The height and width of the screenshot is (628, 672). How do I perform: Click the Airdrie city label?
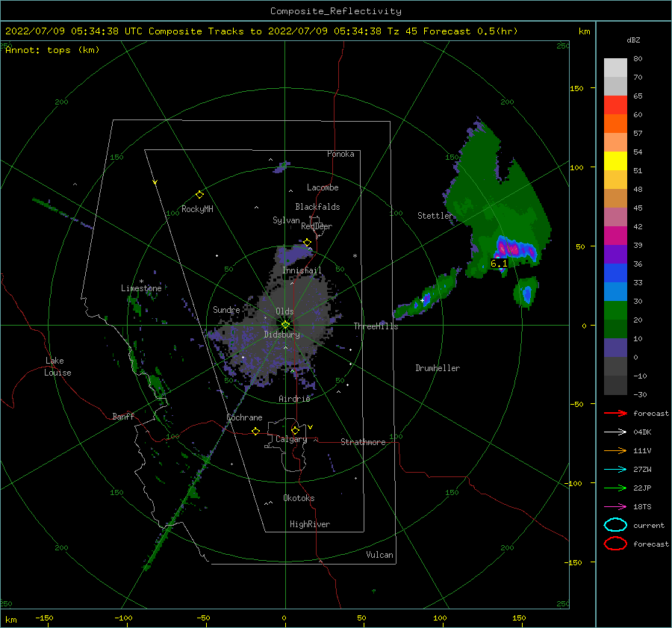[x=294, y=399]
